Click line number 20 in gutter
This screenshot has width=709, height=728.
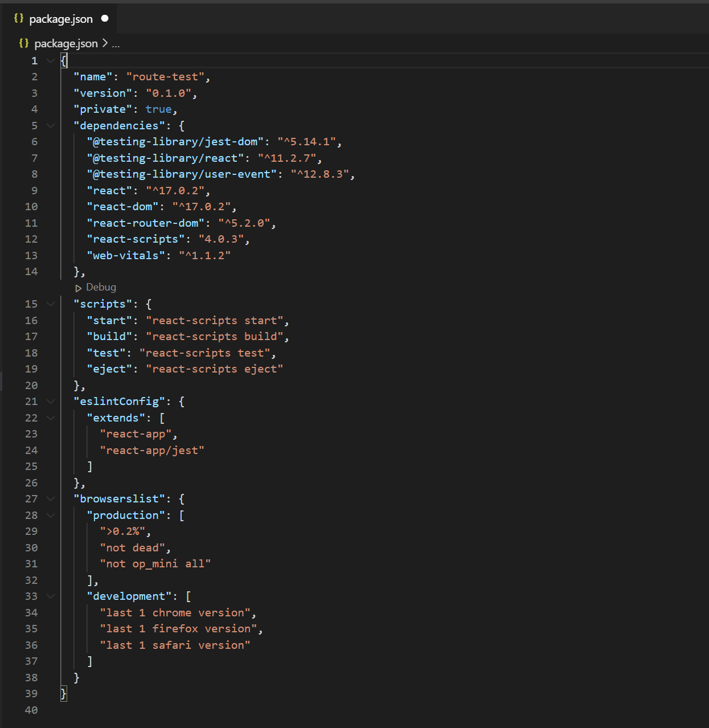pos(31,386)
